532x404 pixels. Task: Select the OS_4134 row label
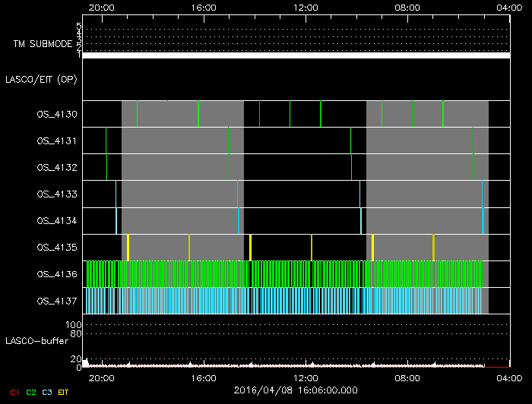point(56,220)
